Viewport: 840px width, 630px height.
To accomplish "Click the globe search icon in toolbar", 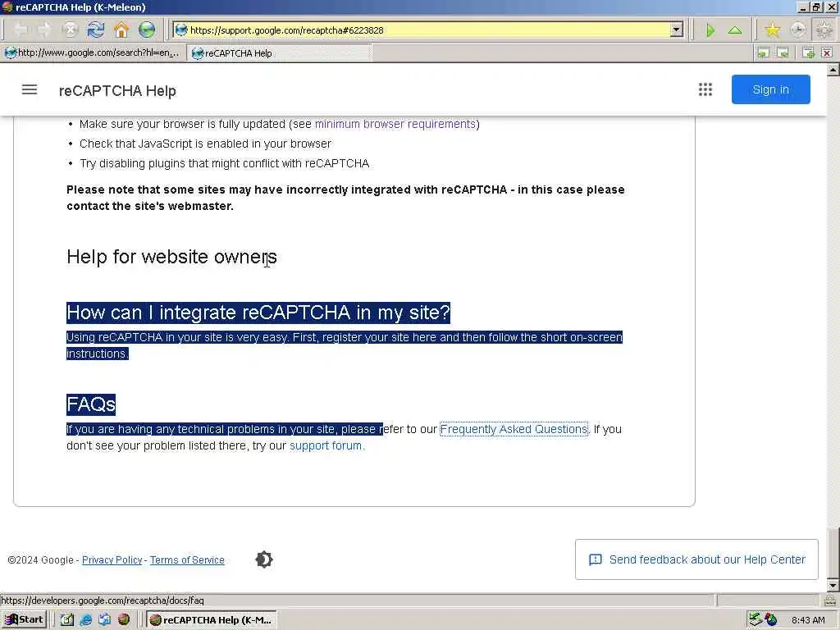I will tap(146, 30).
